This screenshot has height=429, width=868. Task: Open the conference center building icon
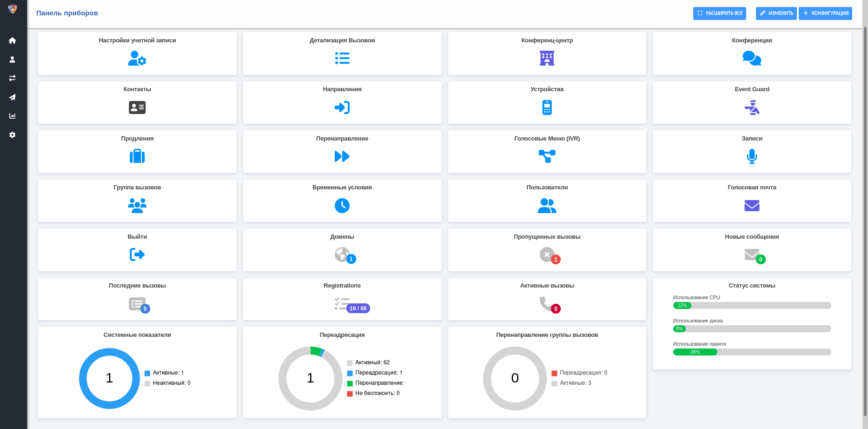[x=547, y=58]
